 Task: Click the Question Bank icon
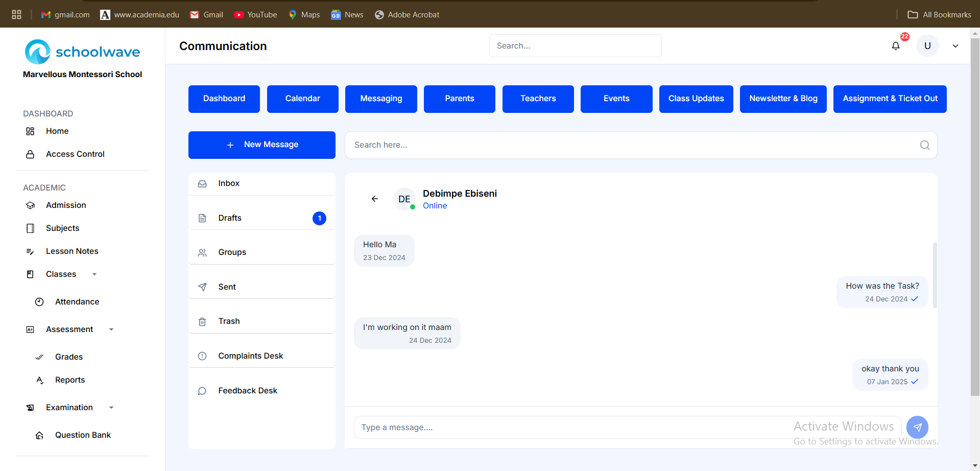(x=39, y=435)
